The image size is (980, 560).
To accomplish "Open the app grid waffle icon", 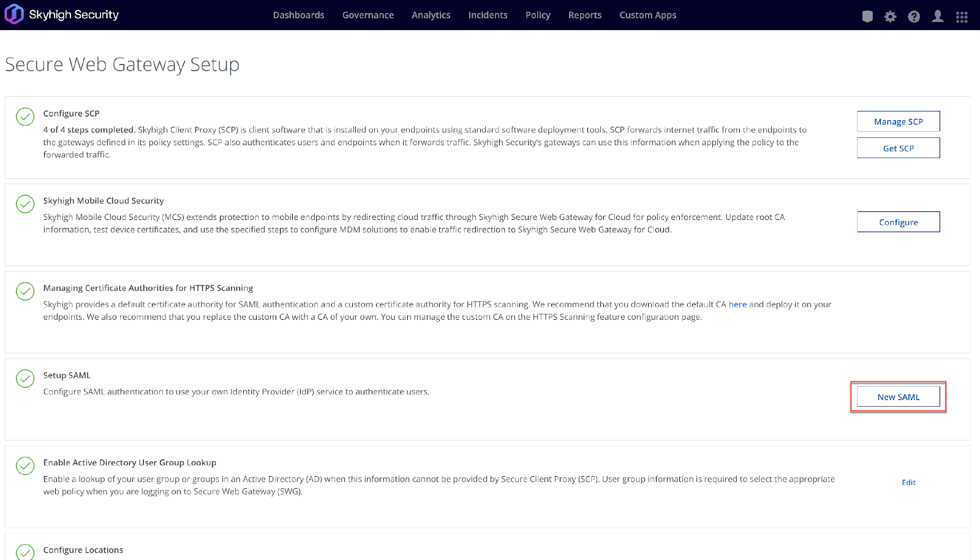I will point(962,17).
